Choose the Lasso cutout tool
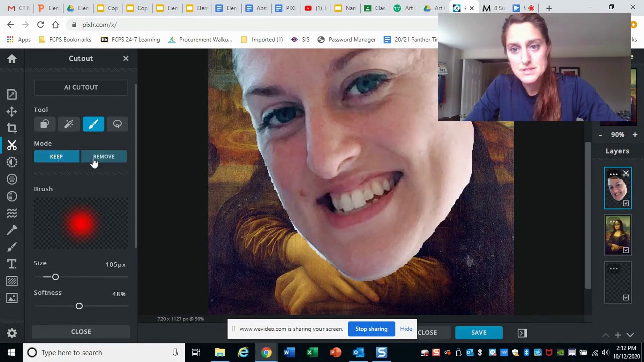The width and height of the screenshot is (644, 362). pos(117,124)
